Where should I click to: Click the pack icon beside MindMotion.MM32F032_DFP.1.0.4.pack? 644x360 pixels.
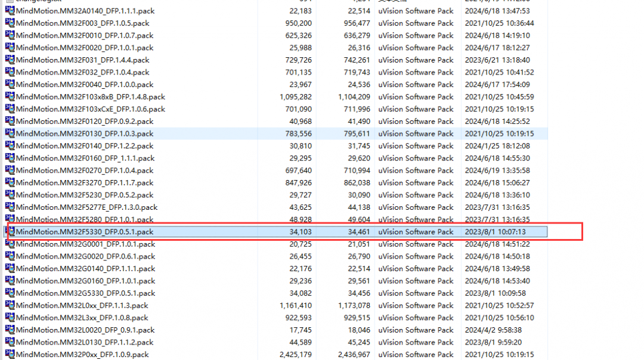point(10,72)
